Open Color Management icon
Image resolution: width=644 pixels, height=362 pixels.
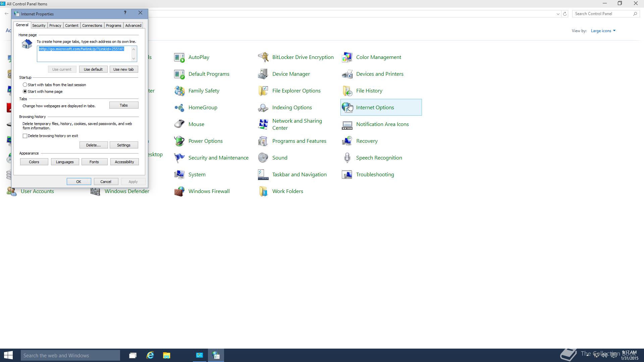347,57
